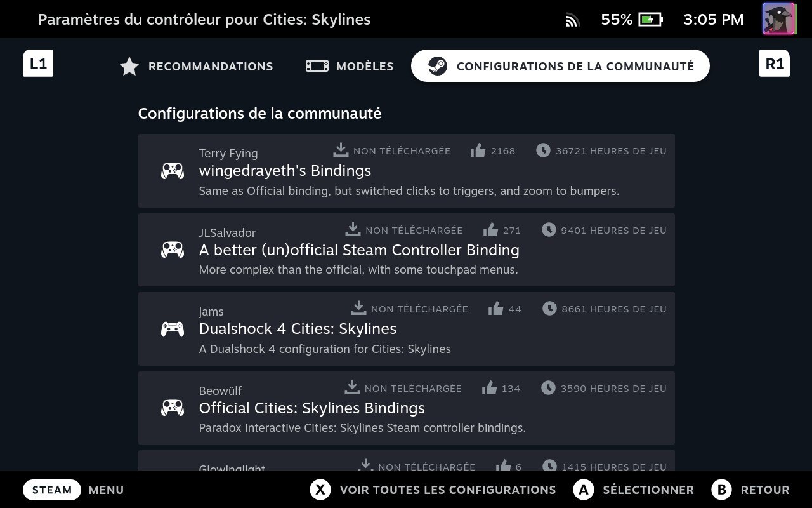
Task: Click the 55% battery percentage text
Action: 617,20
